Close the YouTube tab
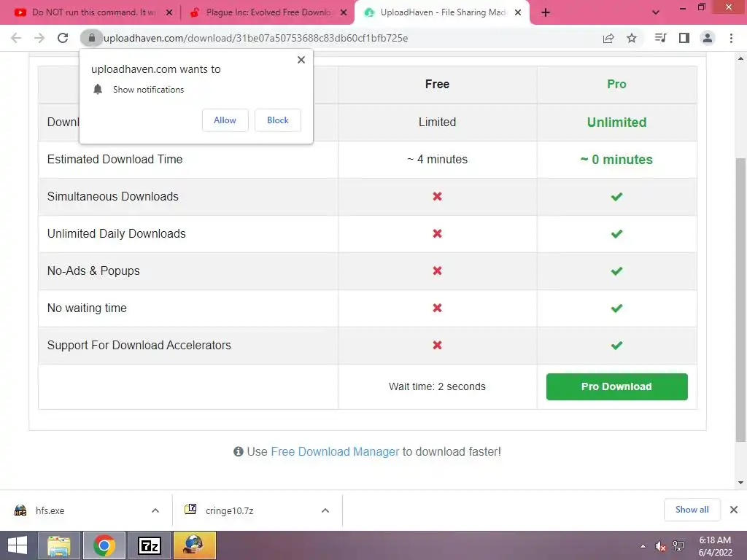Screen dimensions: 747x560 pos(169,12)
